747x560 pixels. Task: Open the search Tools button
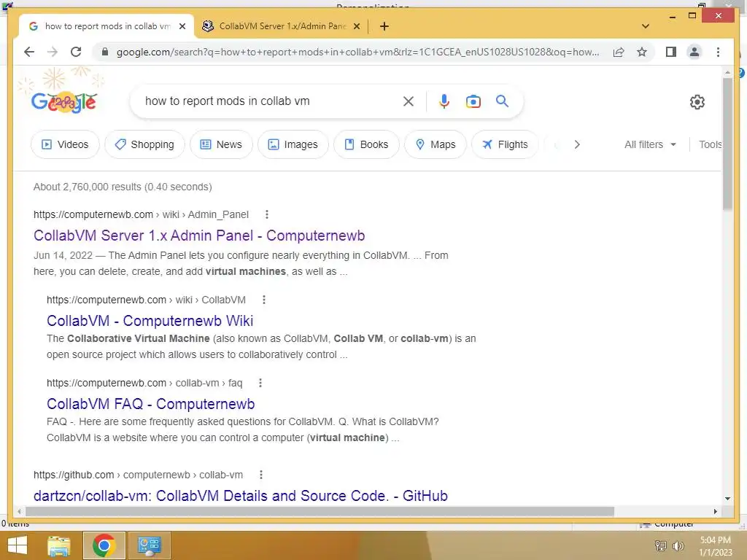710,144
